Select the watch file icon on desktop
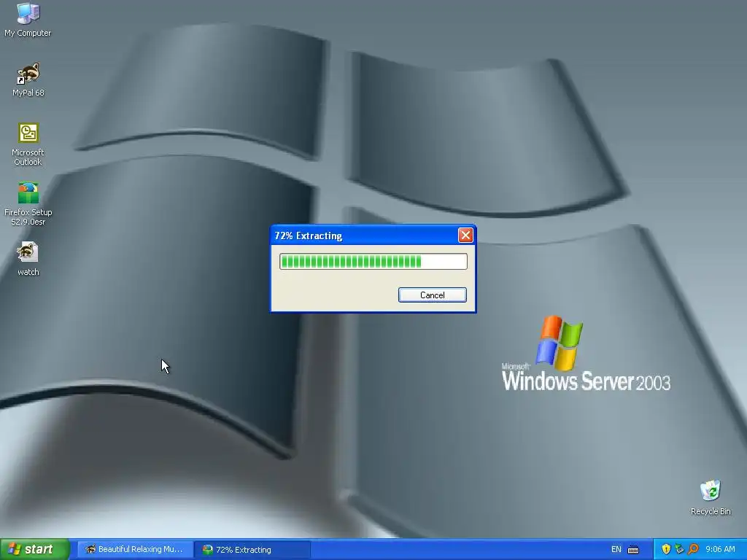Screen dimensions: 747x560 point(28,259)
